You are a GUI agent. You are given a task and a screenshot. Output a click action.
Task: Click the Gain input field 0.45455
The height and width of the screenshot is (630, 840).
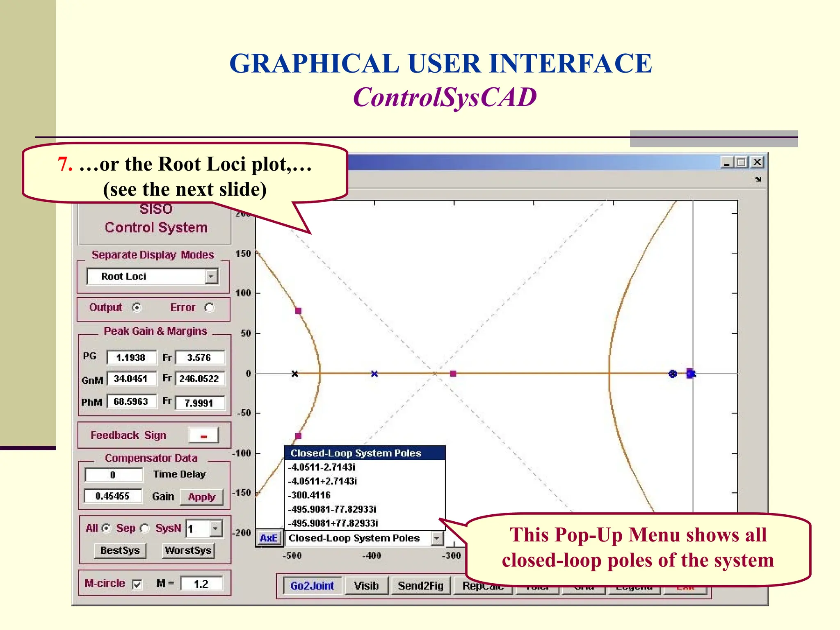pos(113,496)
